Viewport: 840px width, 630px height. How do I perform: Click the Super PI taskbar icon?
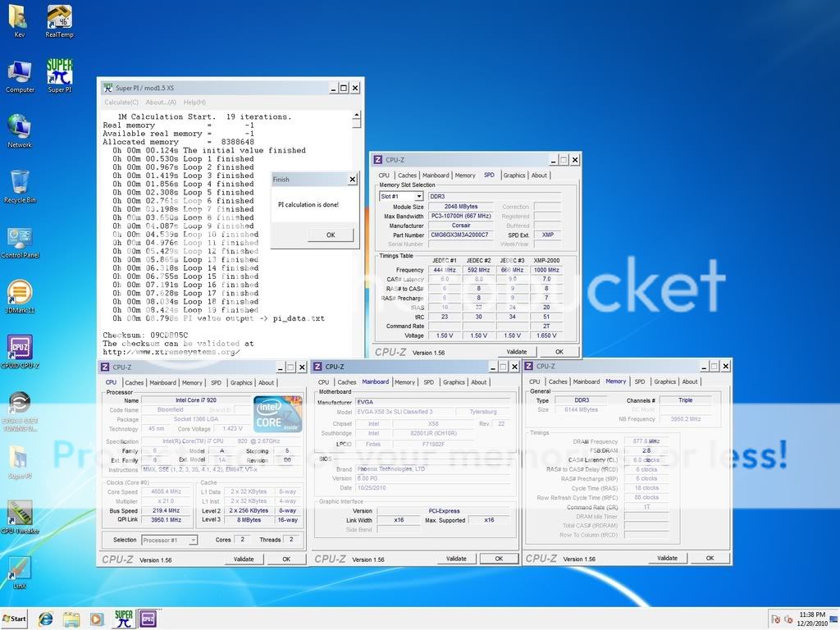click(x=124, y=619)
